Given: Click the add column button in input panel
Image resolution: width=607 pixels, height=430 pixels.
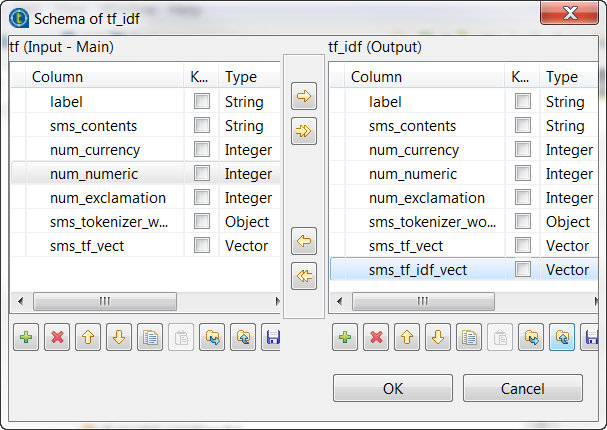Looking at the screenshot, I should tap(27, 338).
